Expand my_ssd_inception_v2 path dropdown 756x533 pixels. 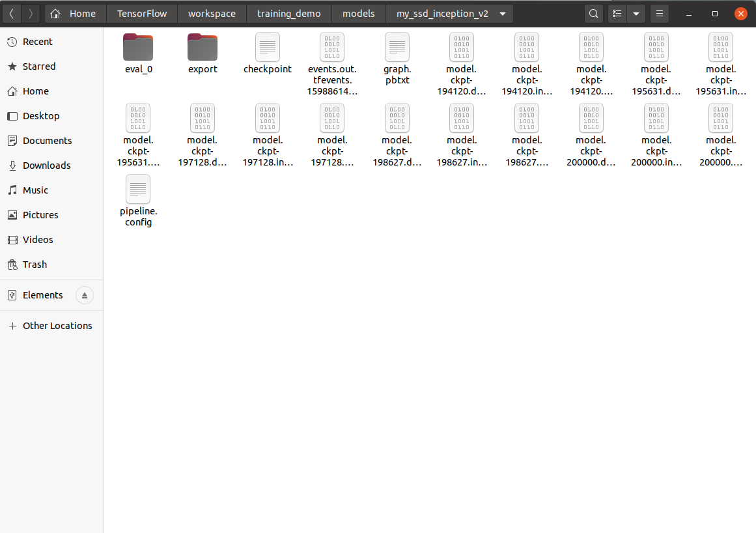click(503, 14)
